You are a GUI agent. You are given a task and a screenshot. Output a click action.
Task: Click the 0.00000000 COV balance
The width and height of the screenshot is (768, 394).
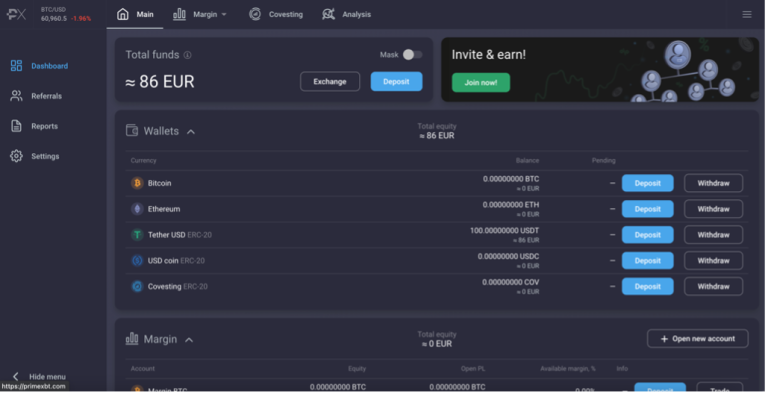512,283
